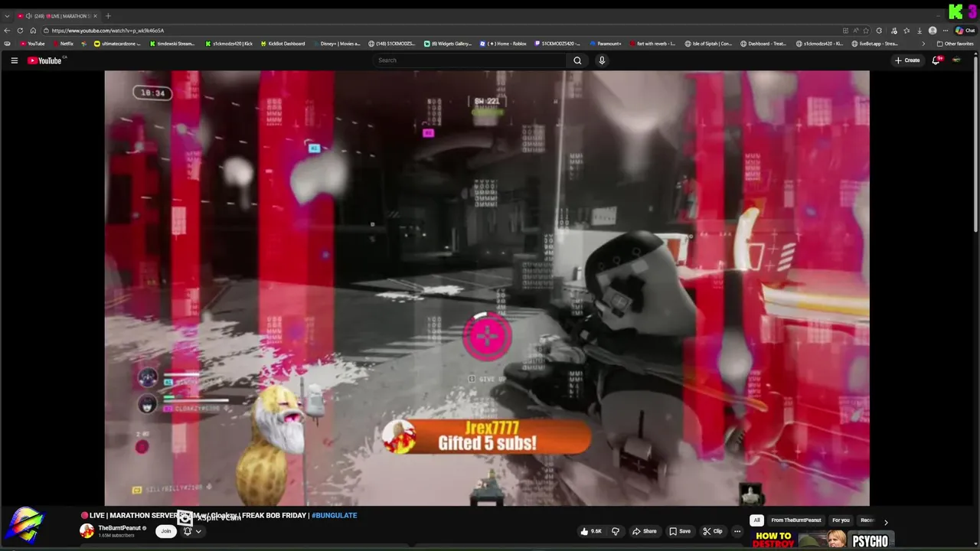Open notification bell dropdown beside Join

coord(192,531)
